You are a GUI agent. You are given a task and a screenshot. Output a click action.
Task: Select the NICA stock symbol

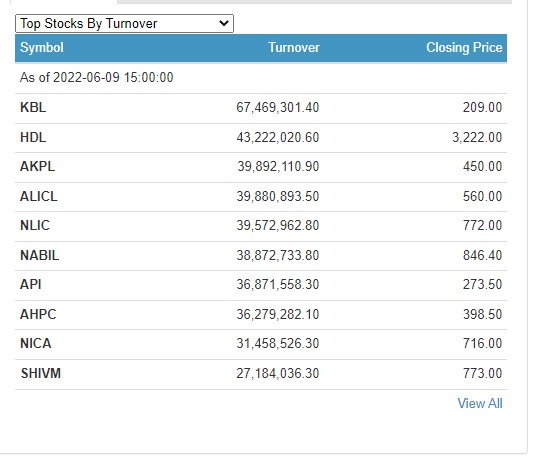tap(36, 343)
